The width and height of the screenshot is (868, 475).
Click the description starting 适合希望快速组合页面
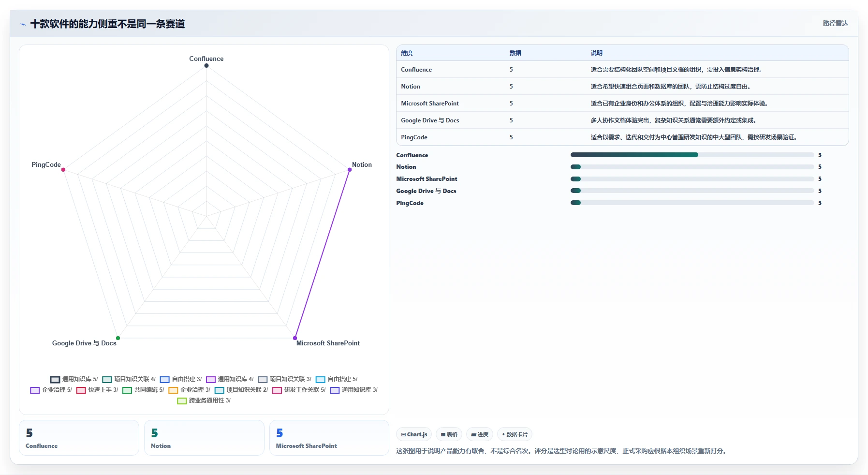[672, 87]
